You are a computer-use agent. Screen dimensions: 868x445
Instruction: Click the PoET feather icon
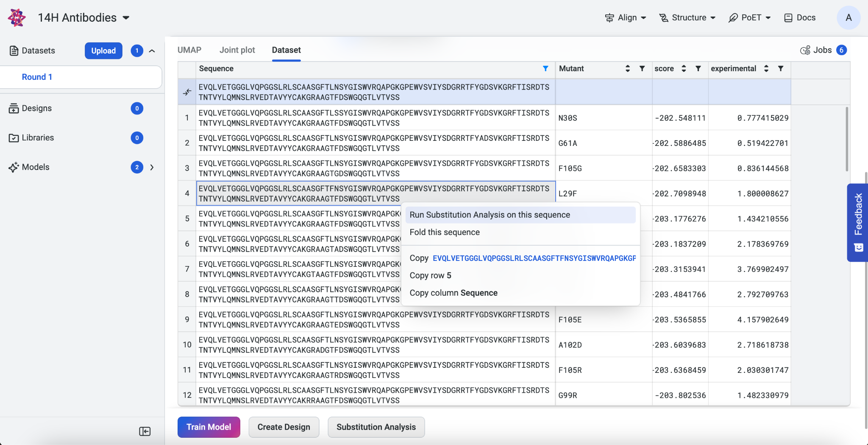click(x=733, y=17)
